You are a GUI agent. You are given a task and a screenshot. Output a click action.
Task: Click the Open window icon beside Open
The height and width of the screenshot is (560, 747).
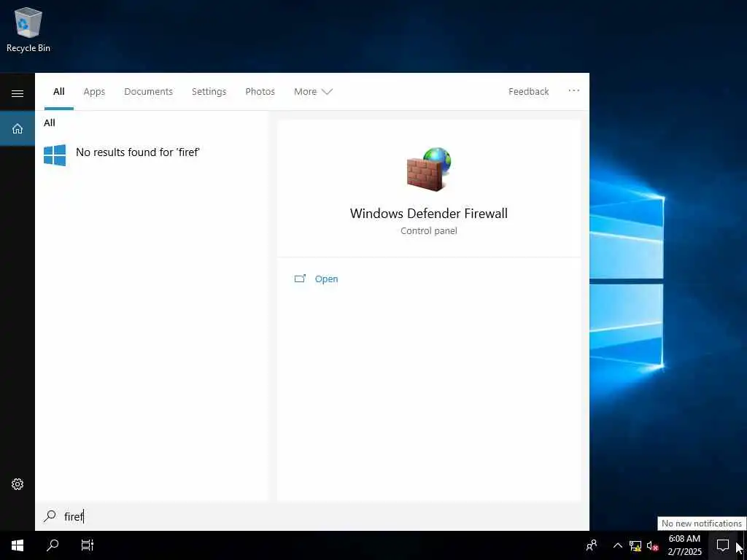pyautogui.click(x=300, y=279)
